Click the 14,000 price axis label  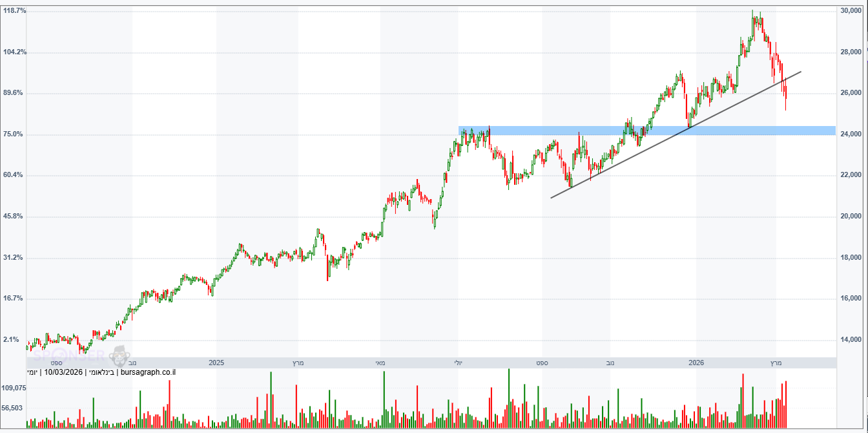pyautogui.click(x=850, y=340)
